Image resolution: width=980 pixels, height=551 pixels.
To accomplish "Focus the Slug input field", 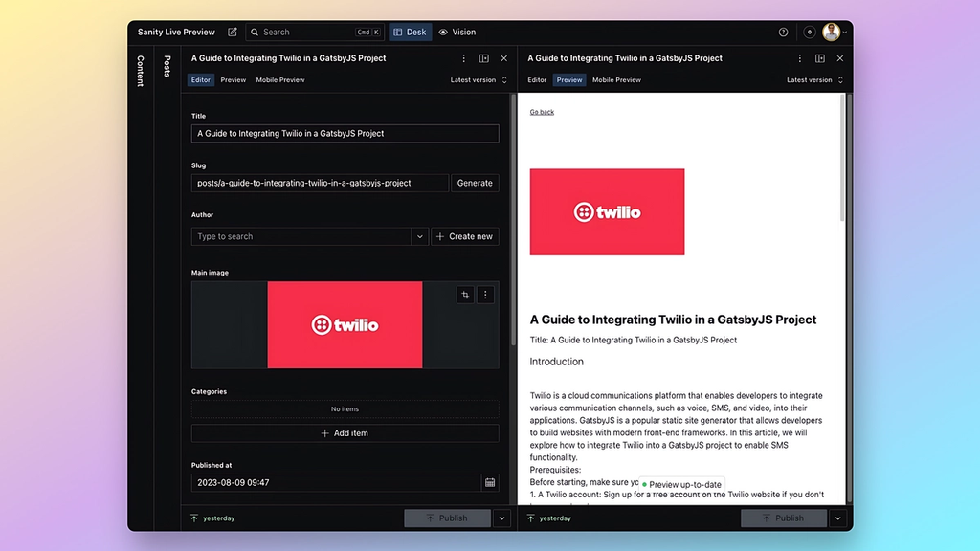I will 320,183.
